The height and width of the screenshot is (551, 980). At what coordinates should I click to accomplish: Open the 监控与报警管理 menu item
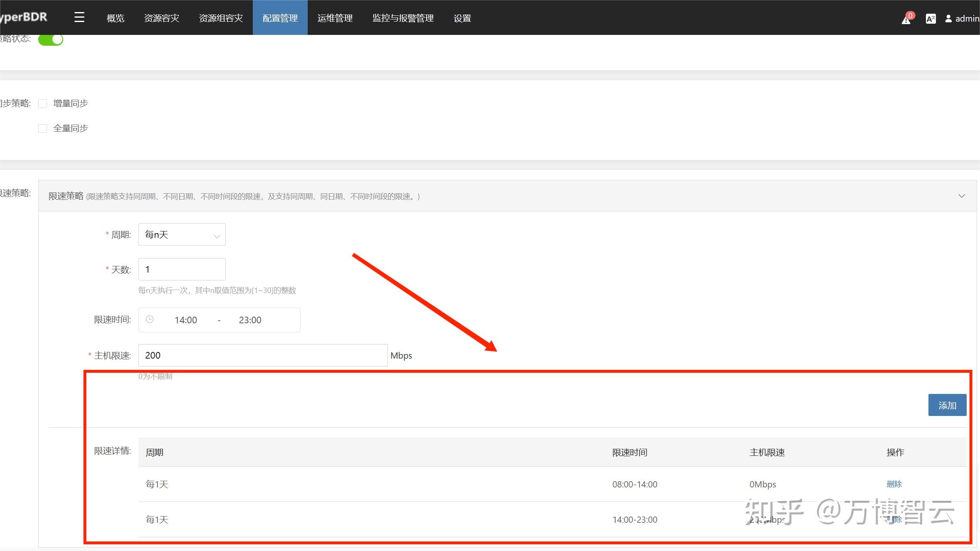pyautogui.click(x=402, y=18)
